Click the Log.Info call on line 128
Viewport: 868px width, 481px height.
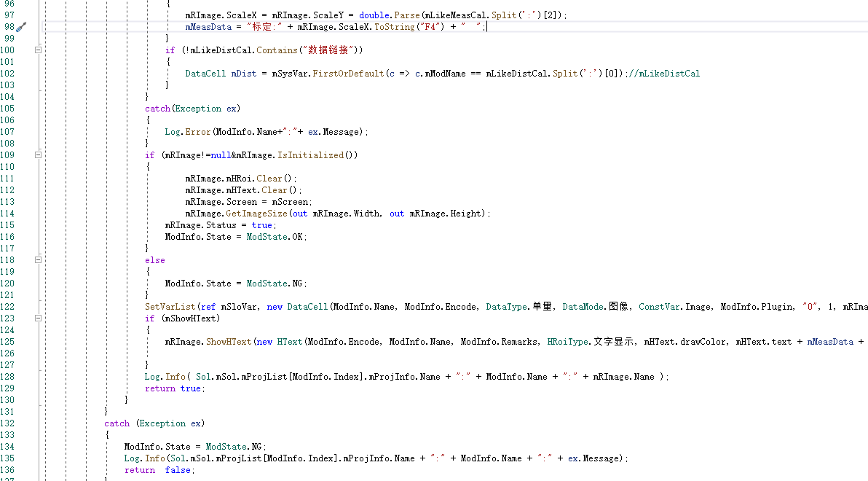point(165,377)
